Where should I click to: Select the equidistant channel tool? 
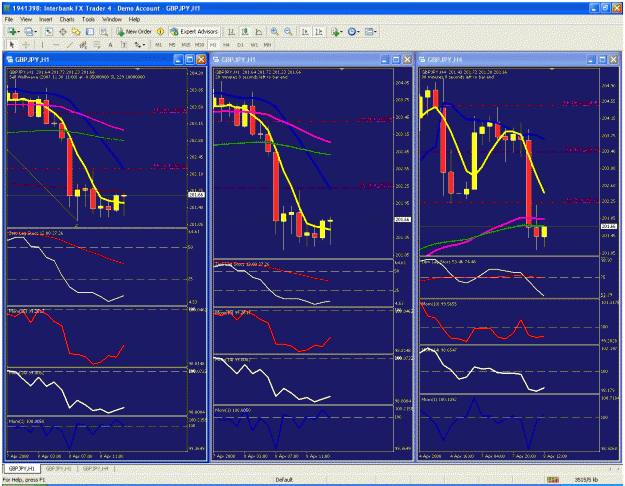83,45
